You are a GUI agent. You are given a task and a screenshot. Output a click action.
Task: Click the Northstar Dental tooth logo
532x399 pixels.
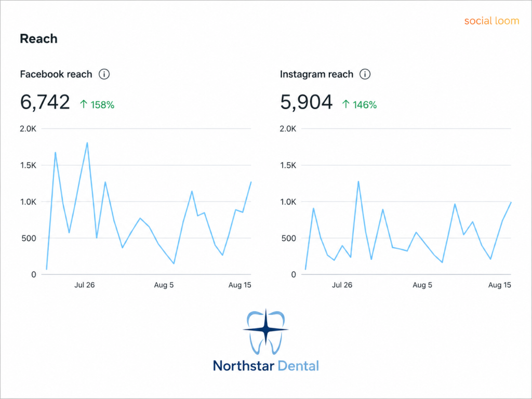265,331
